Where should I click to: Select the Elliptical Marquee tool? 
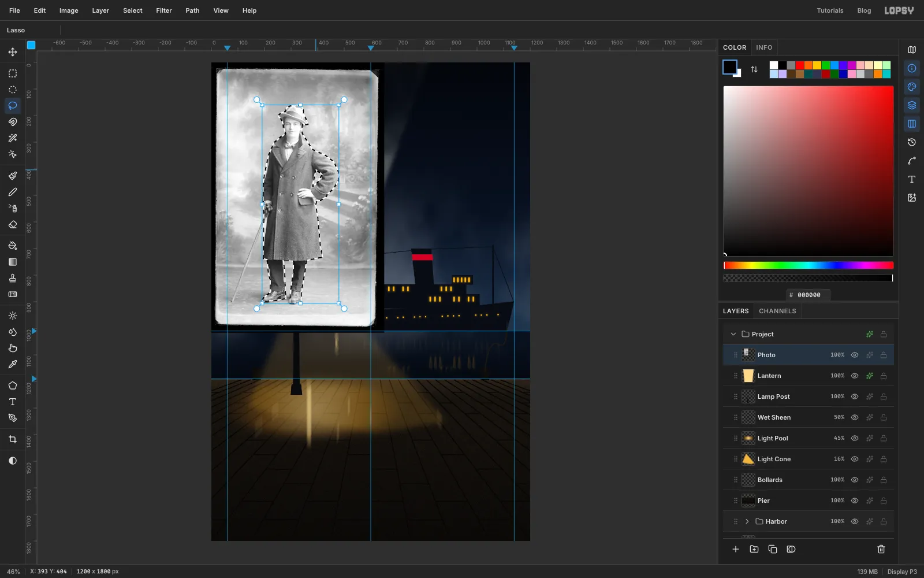pyautogui.click(x=13, y=90)
